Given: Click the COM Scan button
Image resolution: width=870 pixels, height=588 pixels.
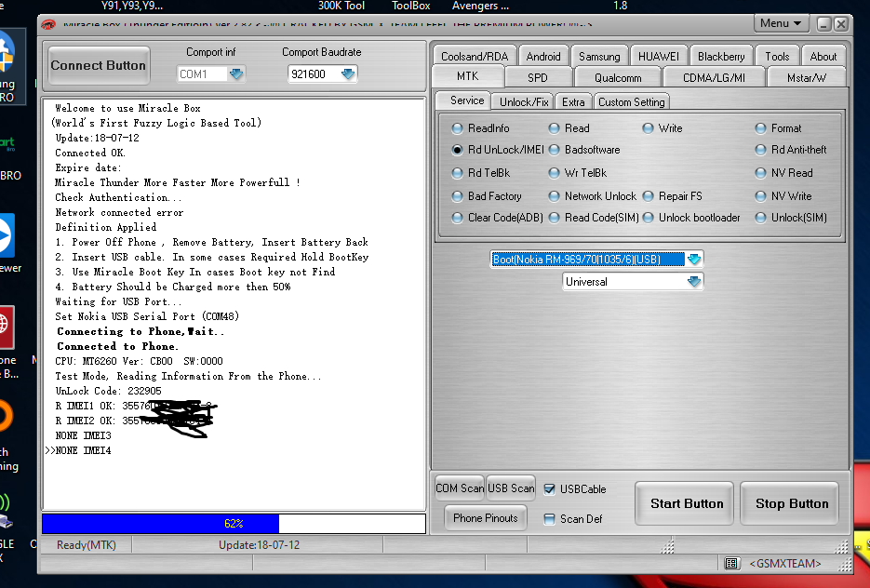Looking at the screenshot, I should pos(460,488).
